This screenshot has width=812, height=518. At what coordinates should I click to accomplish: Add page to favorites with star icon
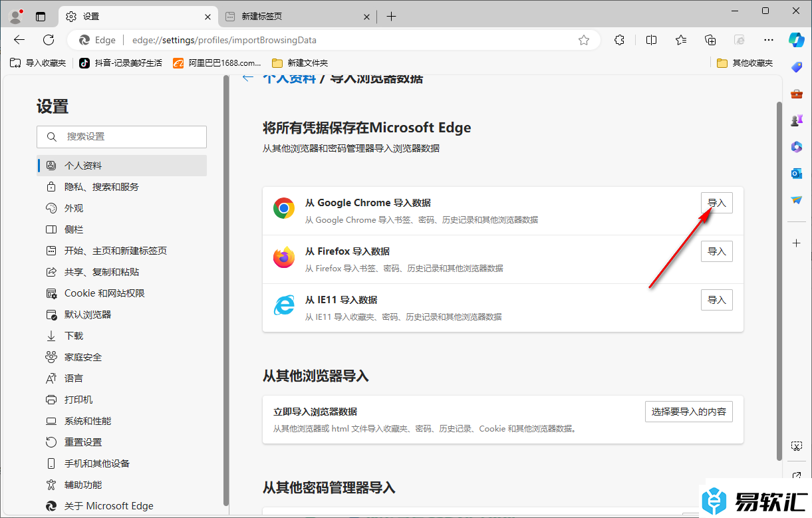coord(584,40)
